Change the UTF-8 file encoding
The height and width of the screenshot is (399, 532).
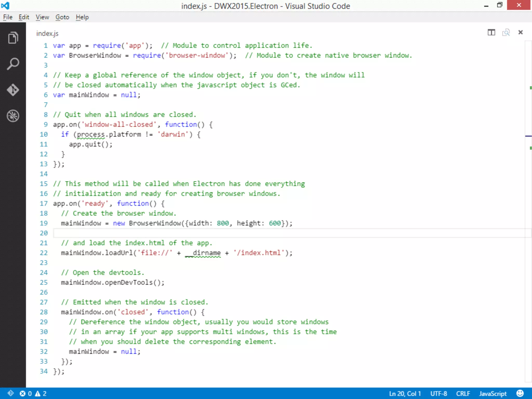coord(438,393)
